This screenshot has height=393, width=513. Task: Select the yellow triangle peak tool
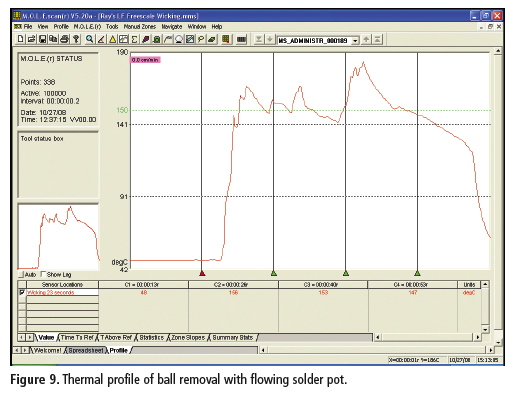pos(112,39)
